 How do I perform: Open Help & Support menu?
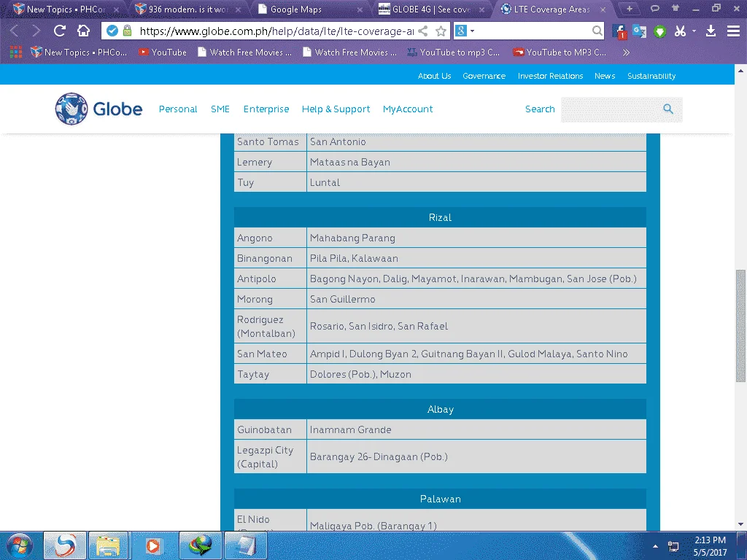[x=336, y=109]
